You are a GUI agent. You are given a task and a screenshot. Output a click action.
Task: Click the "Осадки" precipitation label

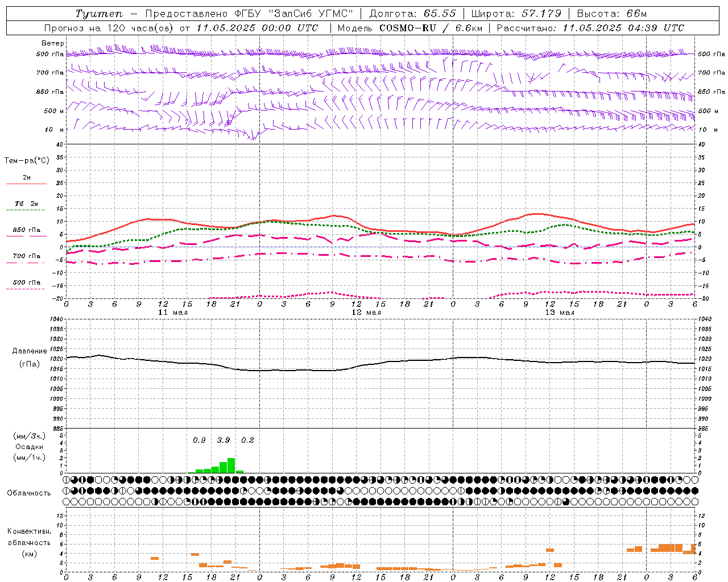pos(30,447)
